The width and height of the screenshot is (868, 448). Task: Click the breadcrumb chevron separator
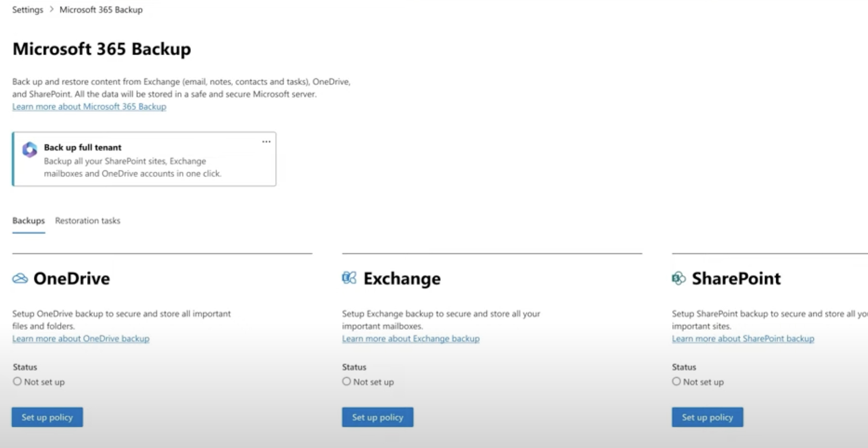point(51,9)
